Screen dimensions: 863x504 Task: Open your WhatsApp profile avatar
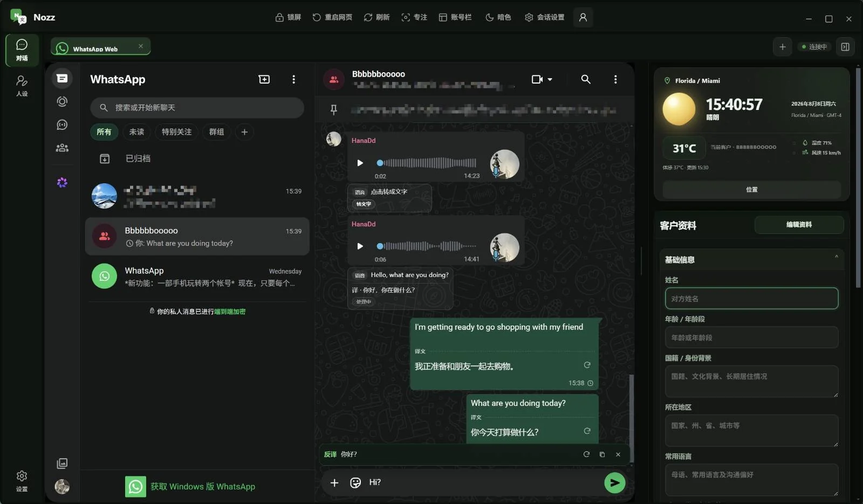coord(62,487)
